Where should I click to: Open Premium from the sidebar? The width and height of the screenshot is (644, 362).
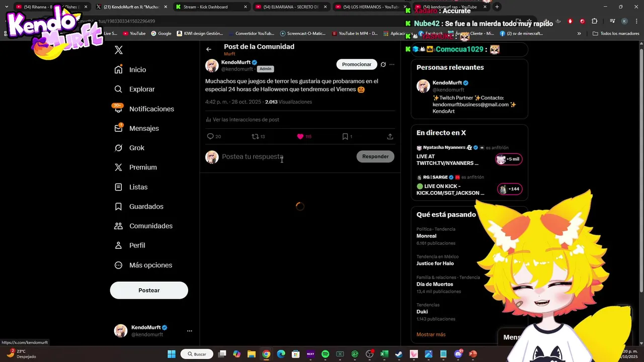(x=135, y=167)
